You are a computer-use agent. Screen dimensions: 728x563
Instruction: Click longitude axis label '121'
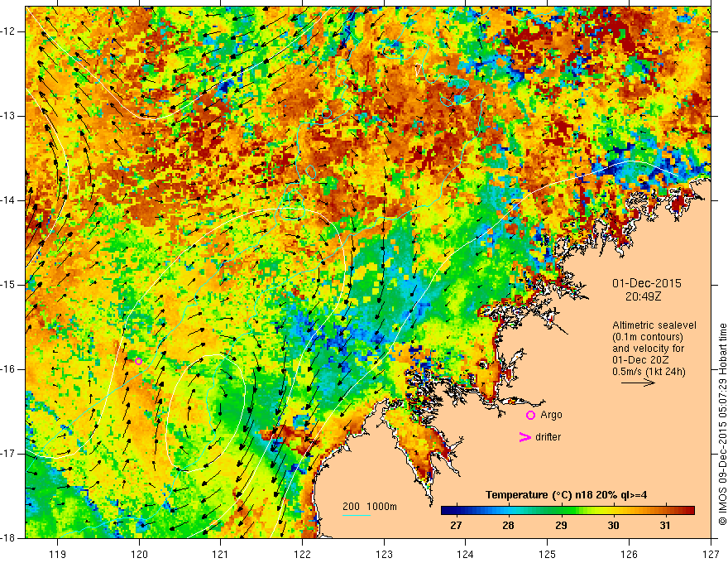[x=221, y=554]
